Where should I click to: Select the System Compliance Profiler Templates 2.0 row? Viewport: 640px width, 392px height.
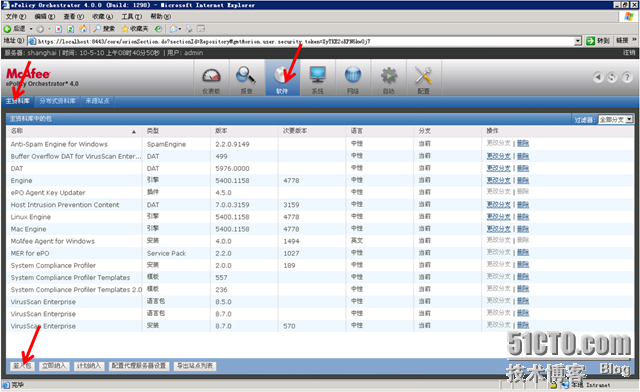(x=320, y=290)
